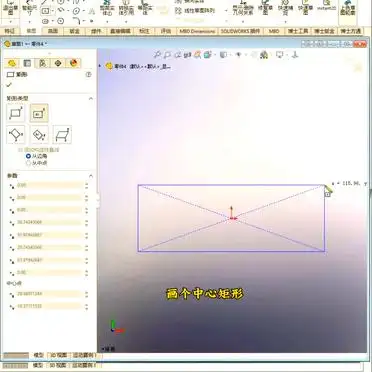Viewport: 372px width, 372px height.
Task: Select the corner rectangle type icon
Action: pos(15,113)
